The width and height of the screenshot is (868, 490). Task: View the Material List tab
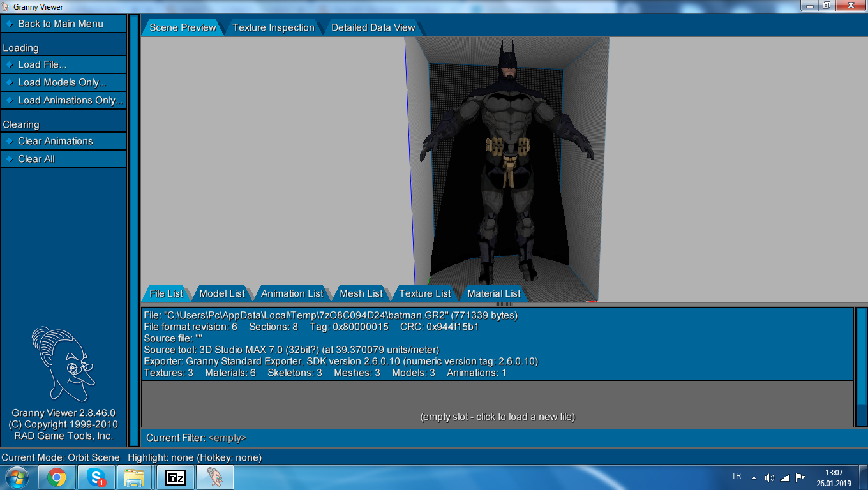click(x=493, y=293)
